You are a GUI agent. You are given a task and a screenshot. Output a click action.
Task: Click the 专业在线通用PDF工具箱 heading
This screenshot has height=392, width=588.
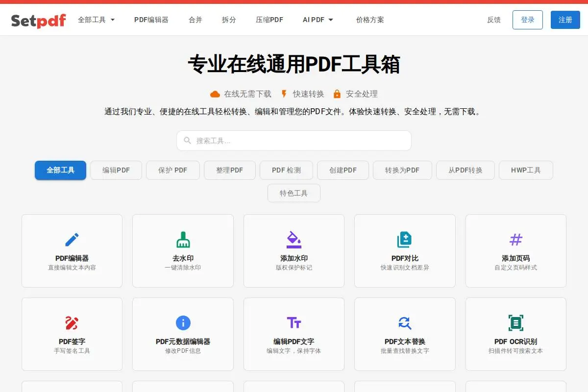294,65
